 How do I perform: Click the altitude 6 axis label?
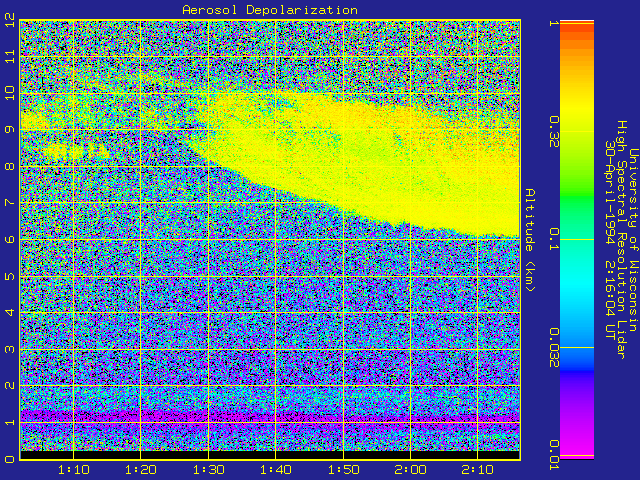click(10, 240)
